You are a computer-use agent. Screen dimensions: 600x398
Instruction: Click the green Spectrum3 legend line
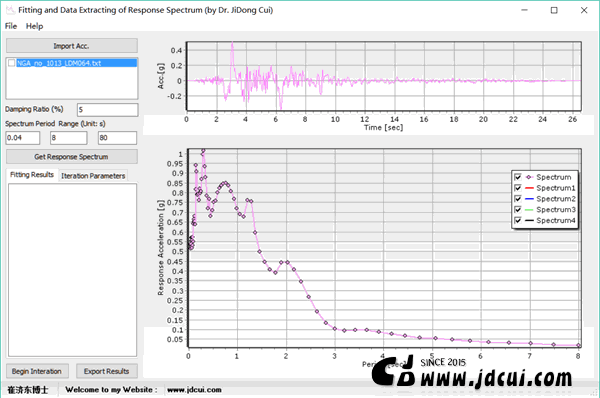click(529, 210)
